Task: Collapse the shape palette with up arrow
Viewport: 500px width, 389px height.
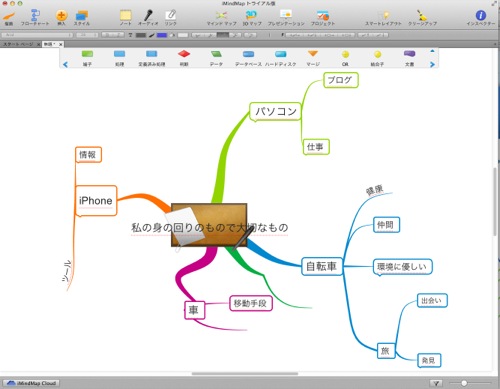Action: point(432,51)
